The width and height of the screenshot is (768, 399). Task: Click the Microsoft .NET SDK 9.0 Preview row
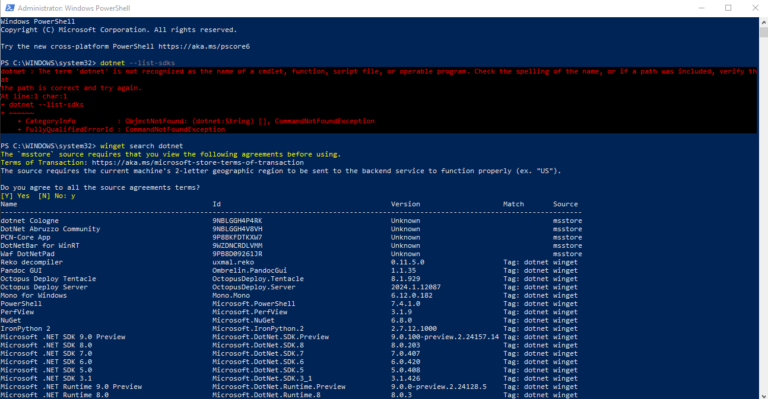click(289, 337)
